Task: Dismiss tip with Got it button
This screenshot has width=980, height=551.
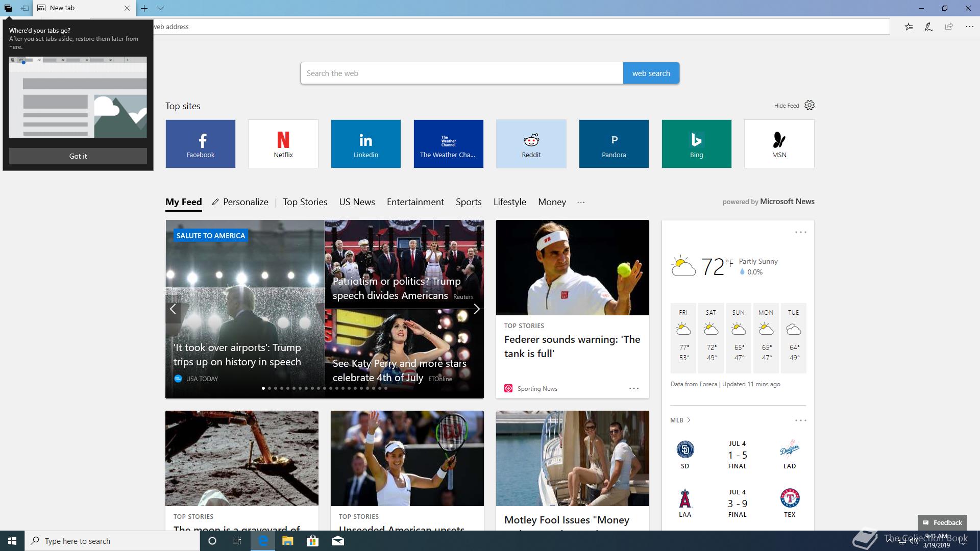Action: coord(78,156)
